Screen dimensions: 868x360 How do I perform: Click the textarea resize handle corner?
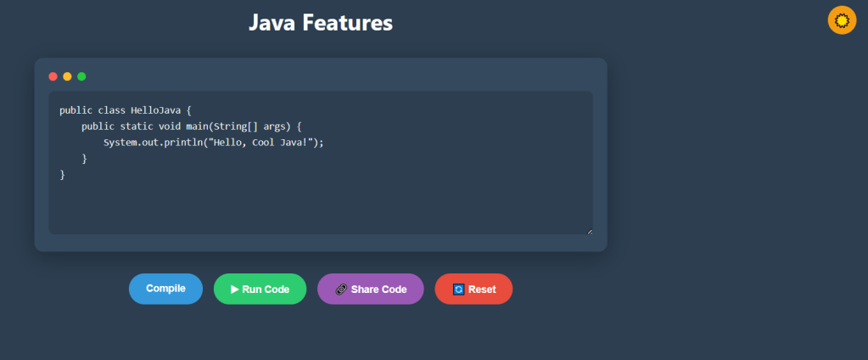590,231
